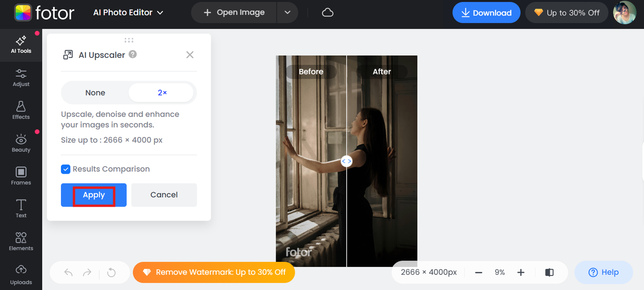Expand the AI Photo Editor dropdown
Viewport: 644px width, 290px height.
click(128, 13)
